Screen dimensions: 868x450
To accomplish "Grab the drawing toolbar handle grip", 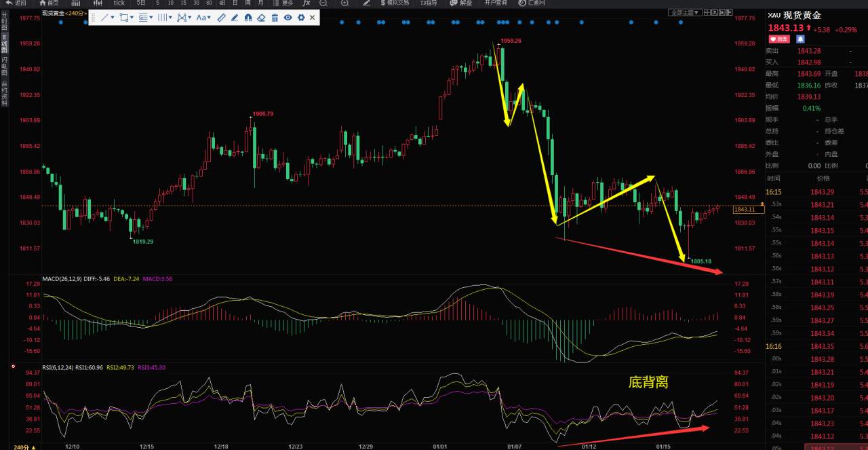I will [x=94, y=18].
